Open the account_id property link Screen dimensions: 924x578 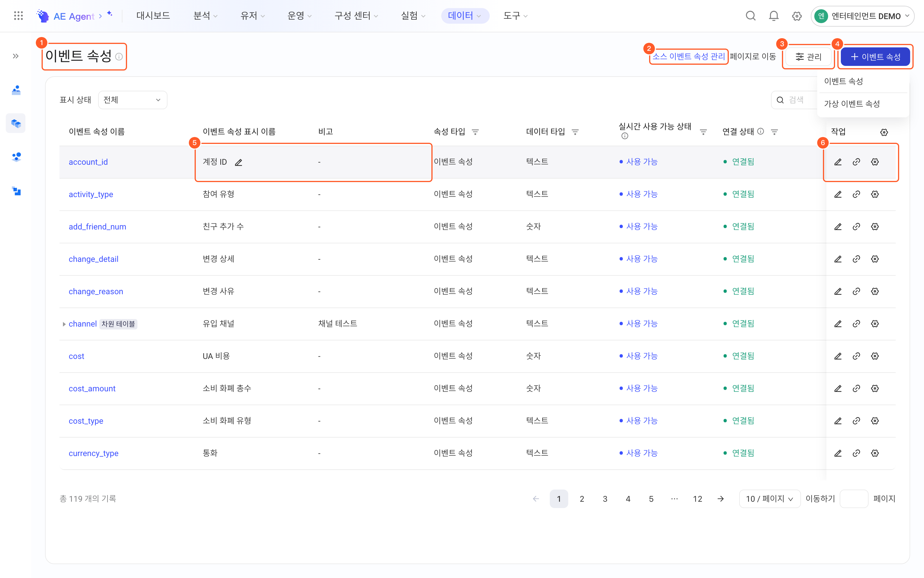88,162
